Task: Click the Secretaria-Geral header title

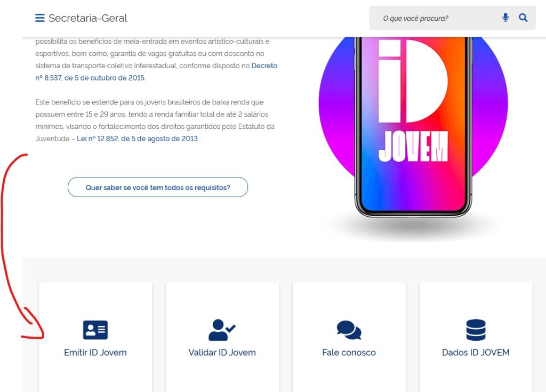Action: click(x=88, y=18)
